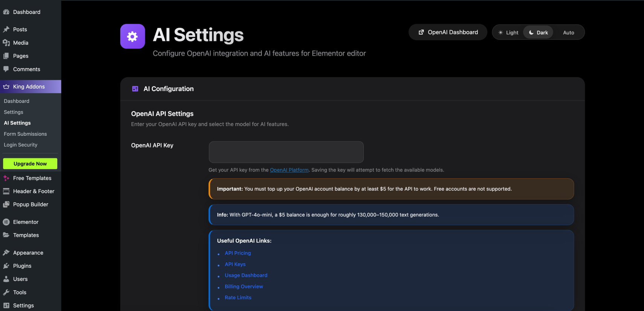The height and width of the screenshot is (311, 644).
Task: Open the Billing Overview link
Action: pos(244,287)
